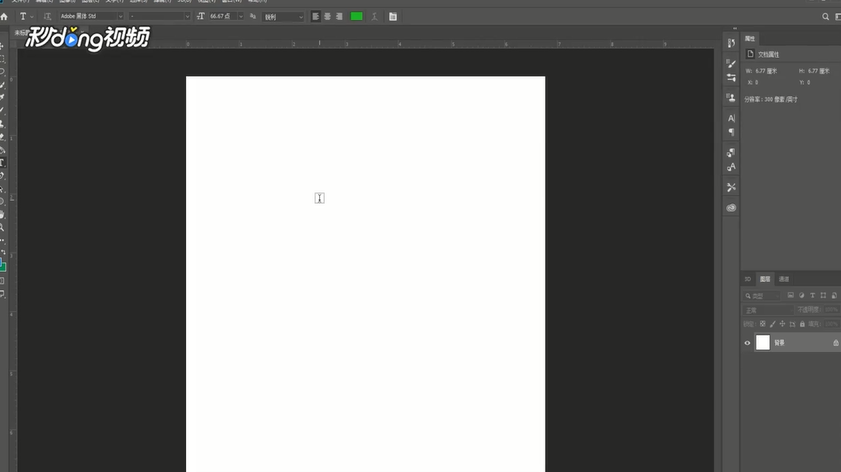Toggle the smart object filter icon
Image resolution: width=841 pixels, height=472 pixels.
[x=833, y=296]
